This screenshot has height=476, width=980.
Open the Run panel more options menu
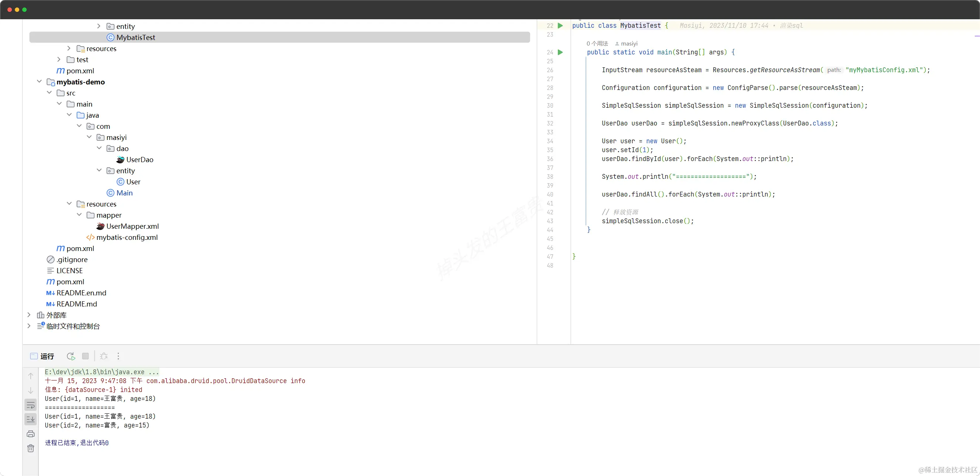click(x=118, y=356)
